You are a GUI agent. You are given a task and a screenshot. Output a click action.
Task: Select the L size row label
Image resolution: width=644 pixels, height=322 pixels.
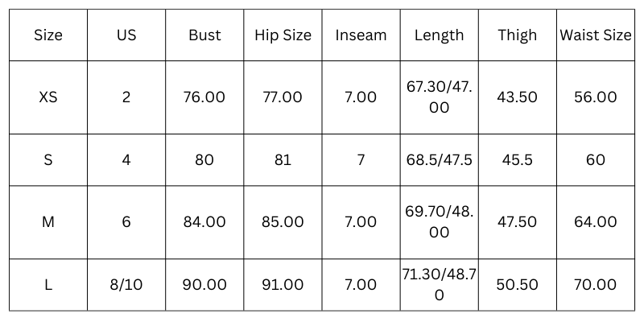click(48, 285)
